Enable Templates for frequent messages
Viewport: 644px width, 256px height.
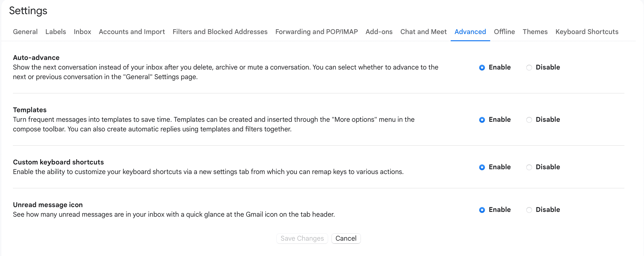(482, 120)
